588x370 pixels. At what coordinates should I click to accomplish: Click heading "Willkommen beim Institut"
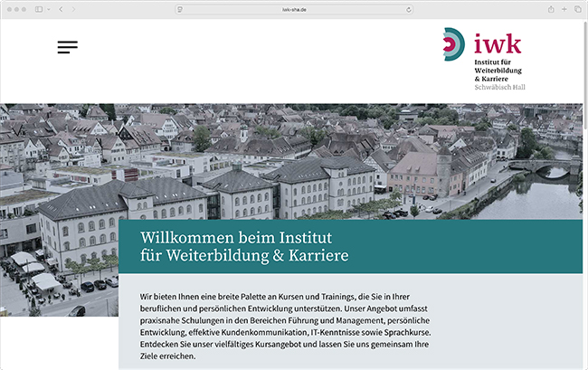236,238
